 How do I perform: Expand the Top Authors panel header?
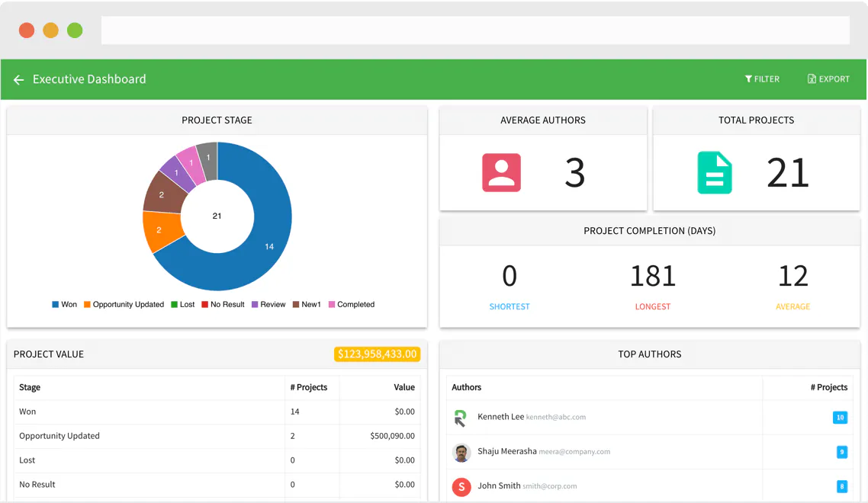click(x=649, y=354)
